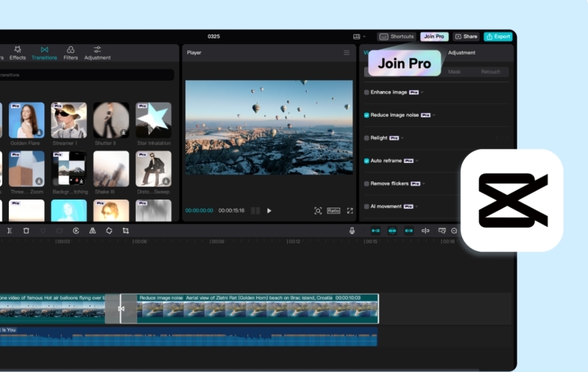Enable the AI movement checkbox

click(x=366, y=207)
